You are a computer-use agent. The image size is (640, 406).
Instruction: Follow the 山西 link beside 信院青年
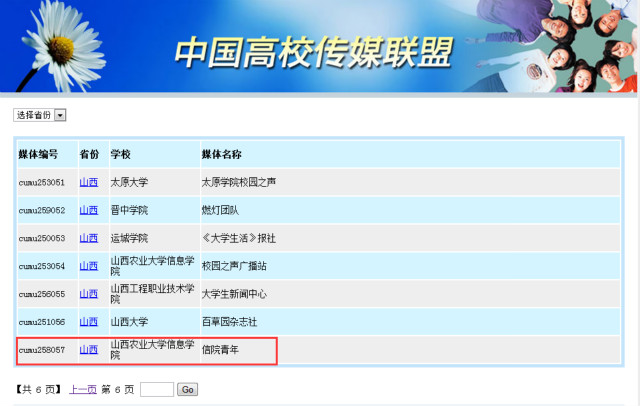89,350
